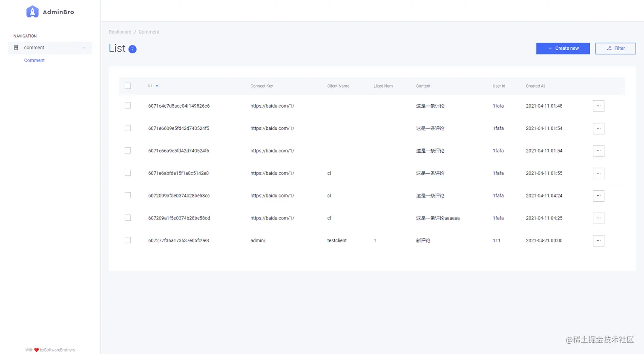Sort by Client Name column

click(x=338, y=86)
